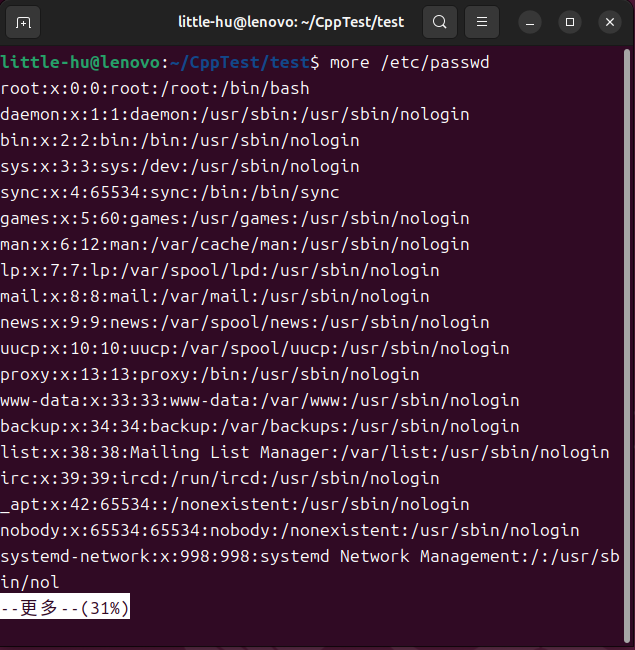Click the games:x:5:60 line

pos(235,219)
